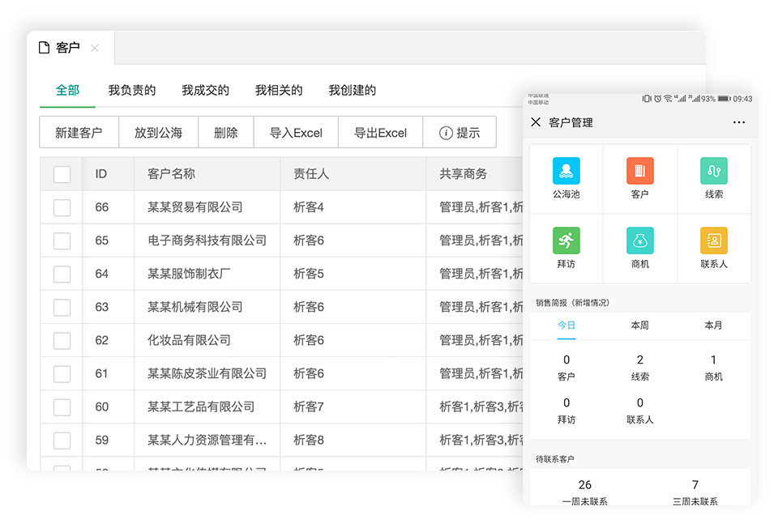Check the box for row ID 66
This screenshot has height=532, width=778.
pyautogui.click(x=62, y=207)
